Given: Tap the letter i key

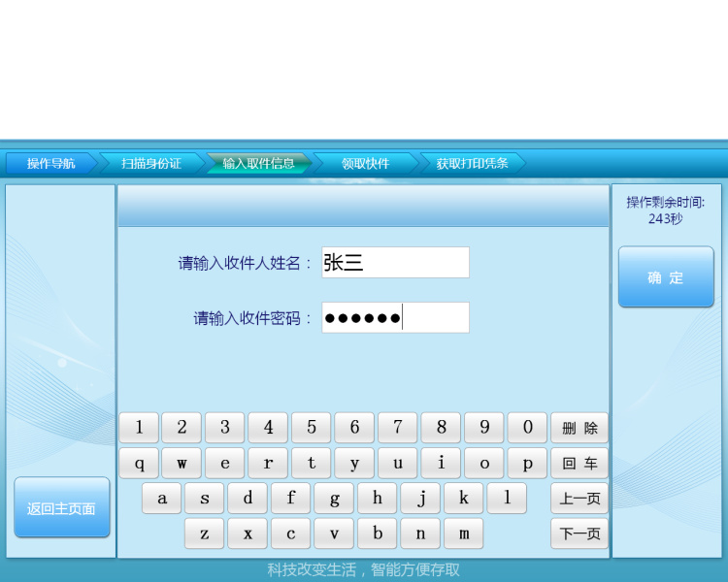Looking at the screenshot, I should coord(441,464).
